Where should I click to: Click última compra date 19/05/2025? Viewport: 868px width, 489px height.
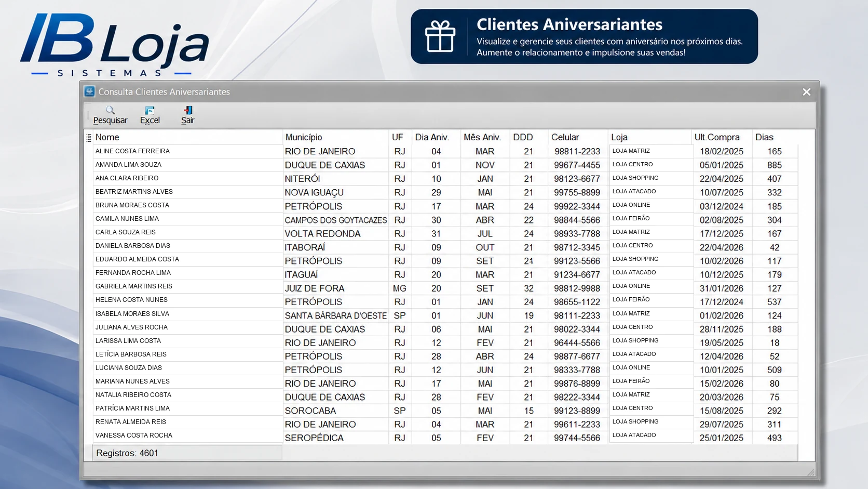coord(722,343)
